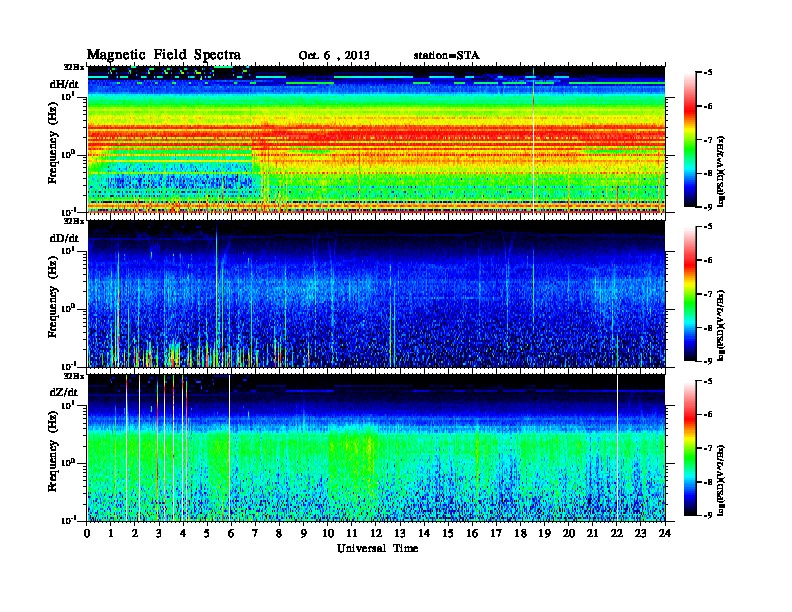Click hour '21' on the Universal Time axis
Image resolution: width=792 pixels, height=612 pixels.
592,533
